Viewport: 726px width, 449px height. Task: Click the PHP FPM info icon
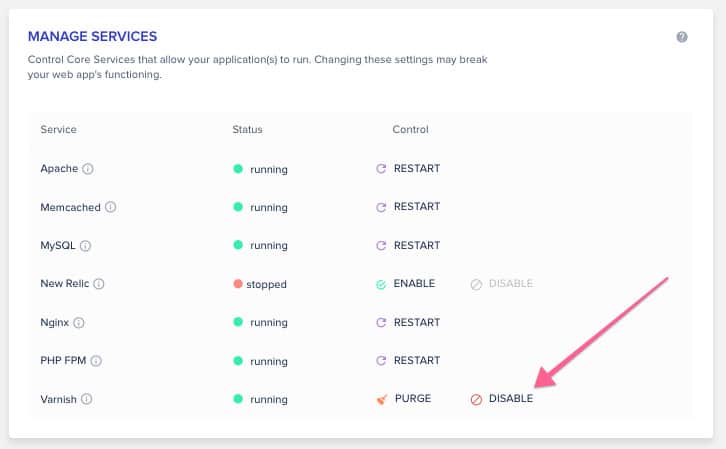(97, 361)
